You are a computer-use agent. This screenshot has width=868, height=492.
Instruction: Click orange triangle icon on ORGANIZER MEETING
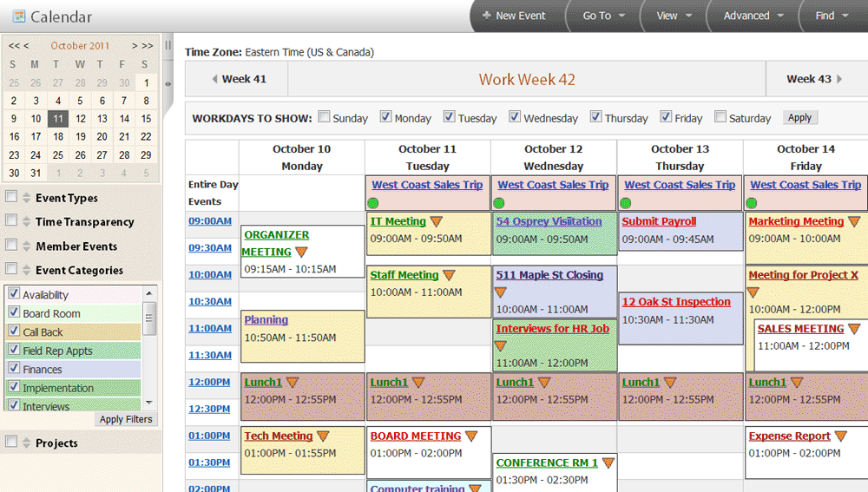click(x=301, y=253)
